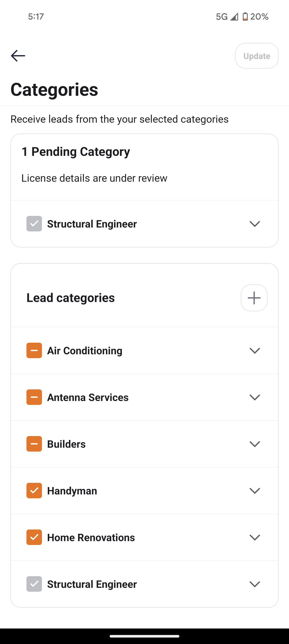This screenshot has width=289, height=644.
Task: Expand the pending Structural Engineer chevron
Action: (255, 224)
